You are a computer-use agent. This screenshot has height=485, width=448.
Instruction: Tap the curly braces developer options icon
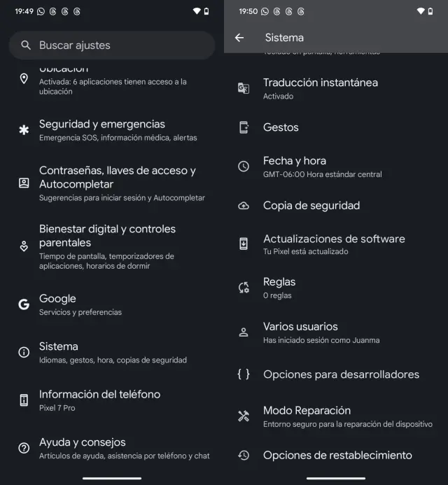click(244, 374)
